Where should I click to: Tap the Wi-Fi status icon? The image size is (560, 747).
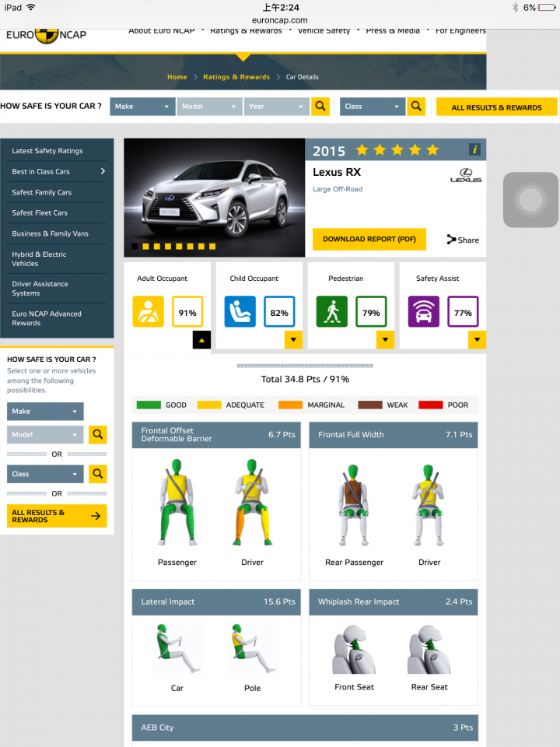click(x=31, y=7)
